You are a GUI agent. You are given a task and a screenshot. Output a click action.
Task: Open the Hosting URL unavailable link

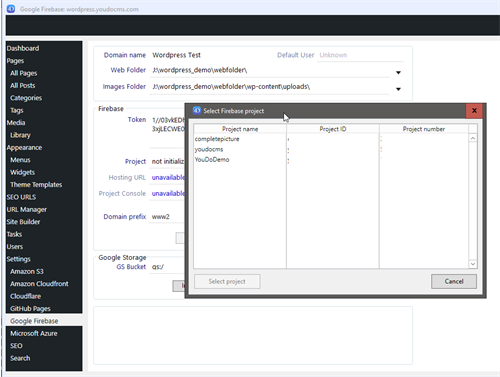click(168, 177)
